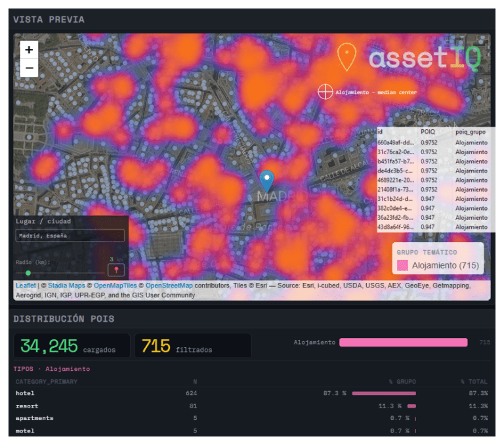Select the Alojamiento median center crosshair icon

tap(325, 92)
